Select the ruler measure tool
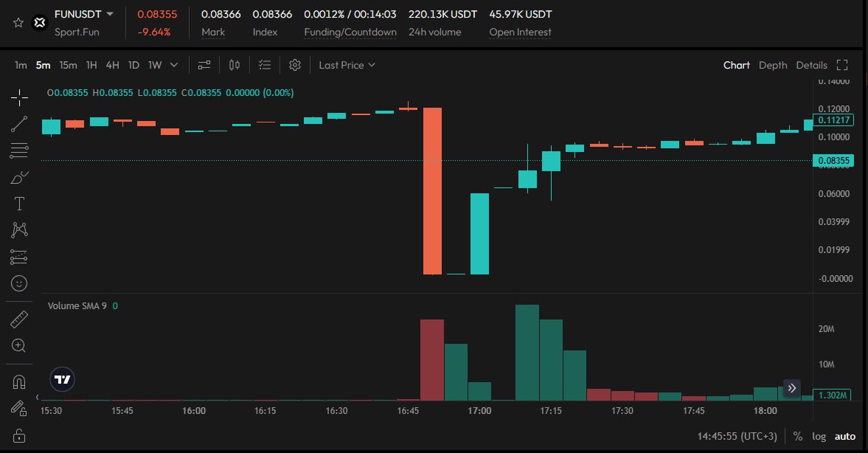Screen dimensions: 868x453 [x=19, y=319]
